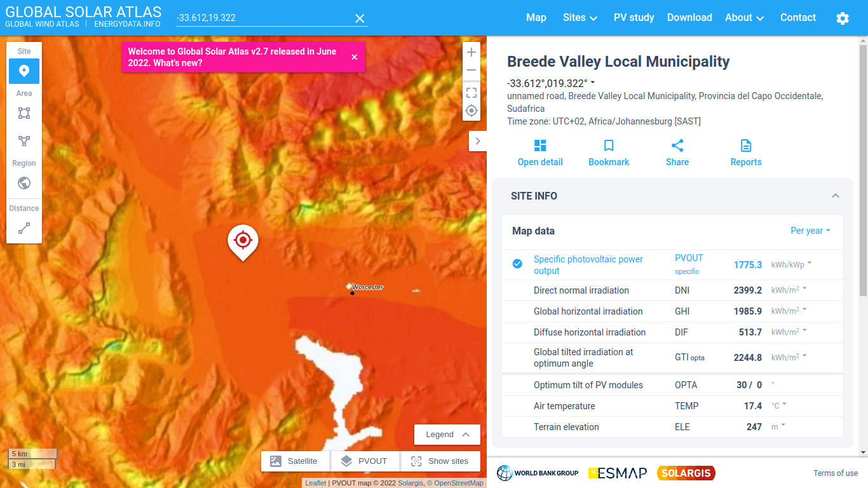This screenshot has height=488, width=868.
Task: Locate my position on map
Action: [471, 111]
